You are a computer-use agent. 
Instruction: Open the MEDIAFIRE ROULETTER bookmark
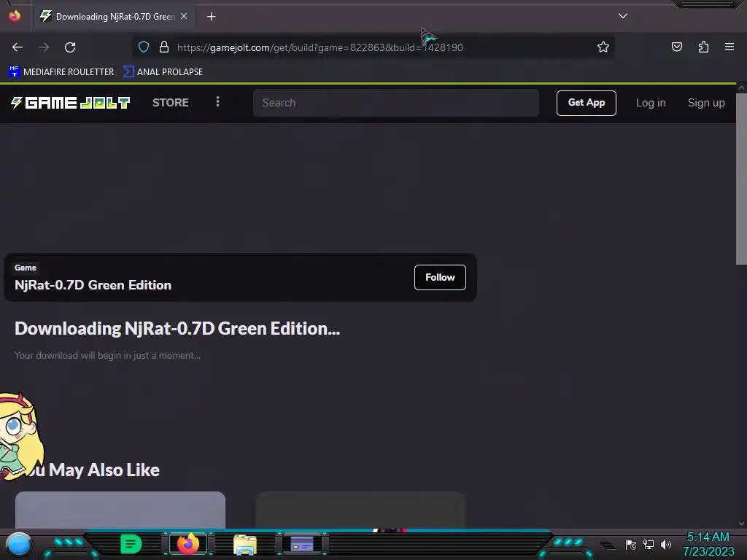(61, 72)
